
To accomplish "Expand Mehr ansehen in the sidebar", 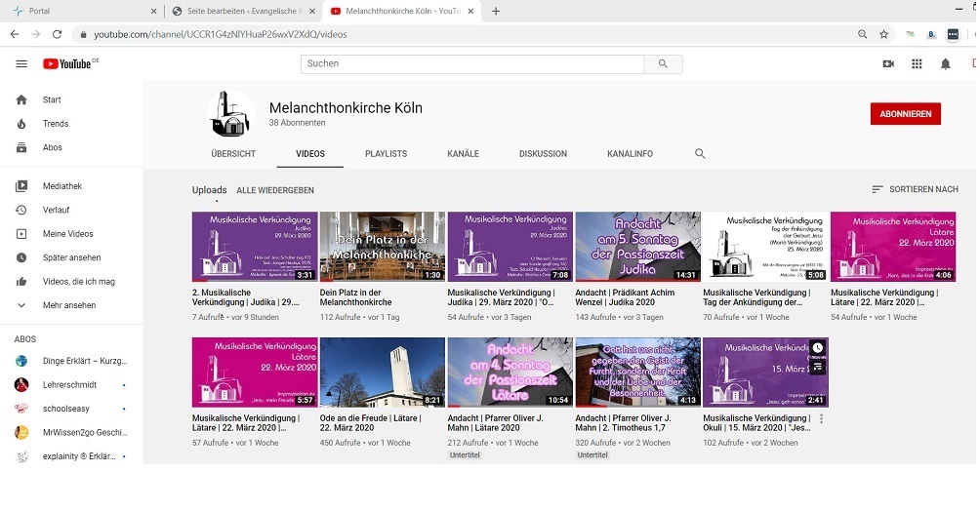I will pos(71,305).
